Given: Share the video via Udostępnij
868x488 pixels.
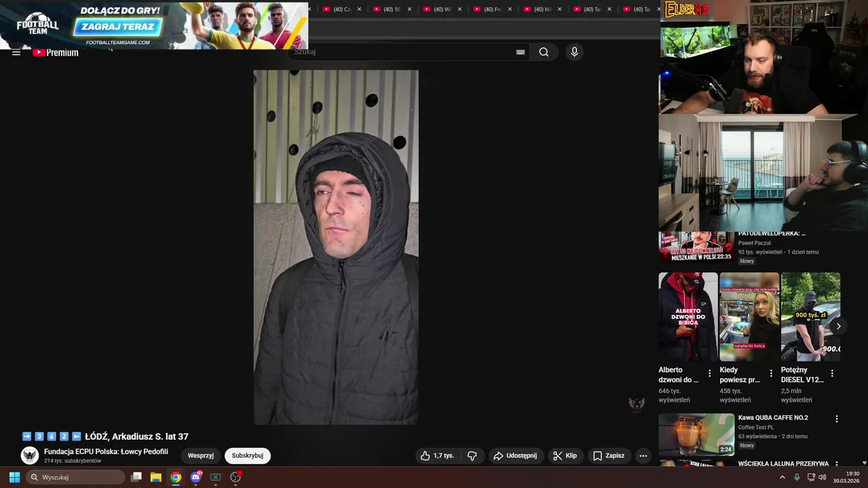Looking at the screenshot, I should point(515,456).
